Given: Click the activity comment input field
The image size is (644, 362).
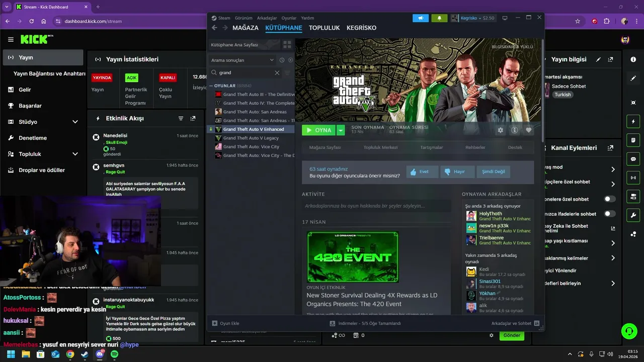Looking at the screenshot, I should [376, 206].
